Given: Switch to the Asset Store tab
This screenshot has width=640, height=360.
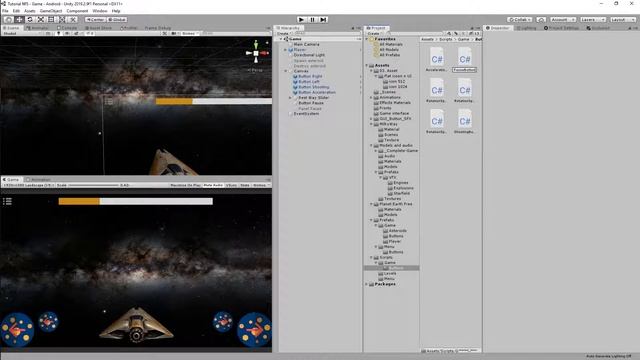Looking at the screenshot, I should coord(98,28).
